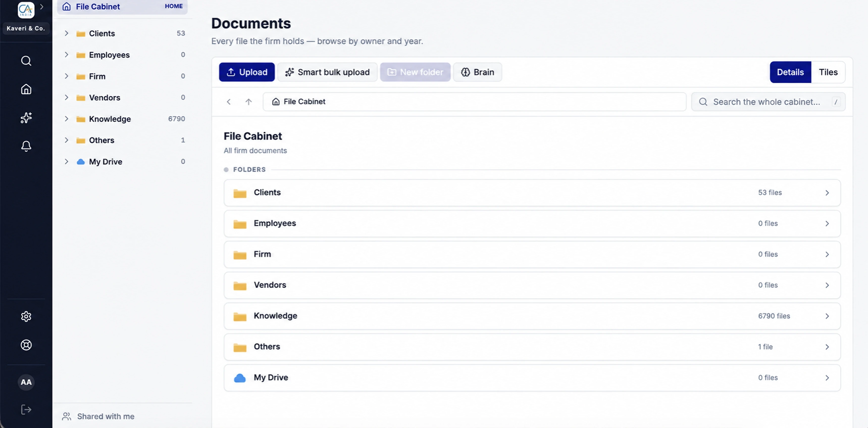Start Smart bulk upload
Viewport: 868px width, 428px height.
click(327, 72)
